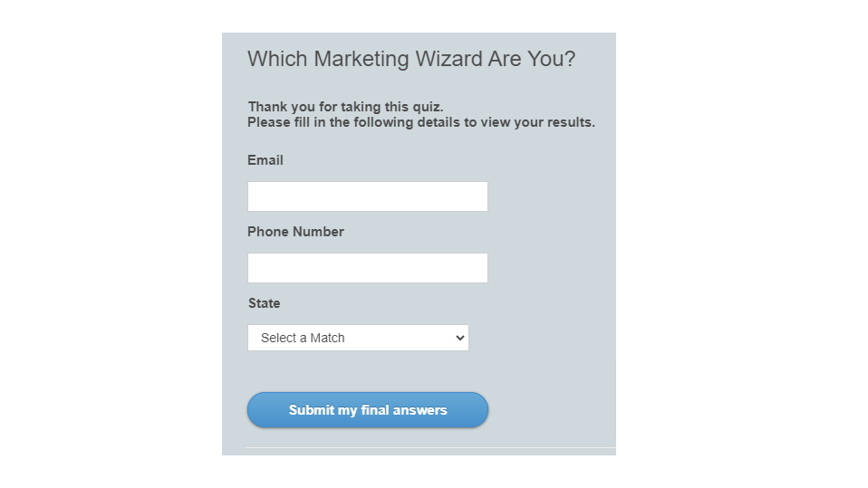Click the word 'Submit' on the blue button

(x=312, y=410)
